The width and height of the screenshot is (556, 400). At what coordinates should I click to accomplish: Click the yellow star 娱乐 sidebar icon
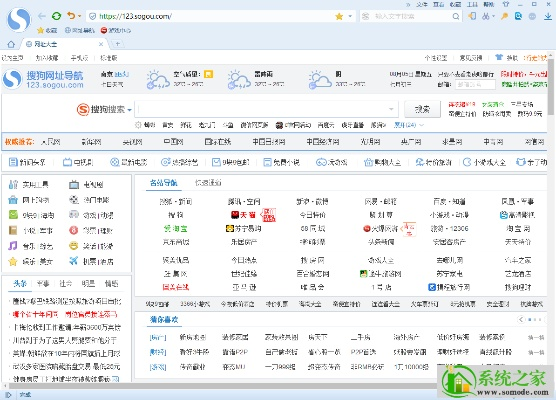13,262
